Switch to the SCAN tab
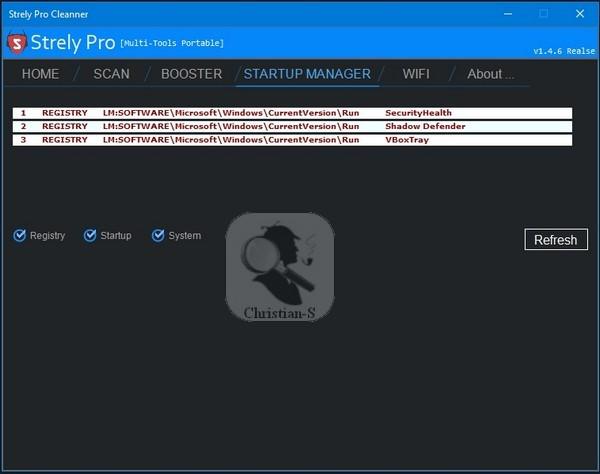Viewport: 600px width, 474px height. tap(111, 74)
